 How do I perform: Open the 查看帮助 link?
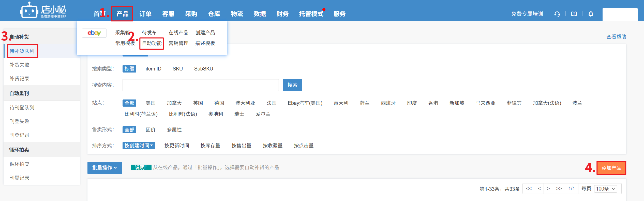pyautogui.click(x=616, y=37)
